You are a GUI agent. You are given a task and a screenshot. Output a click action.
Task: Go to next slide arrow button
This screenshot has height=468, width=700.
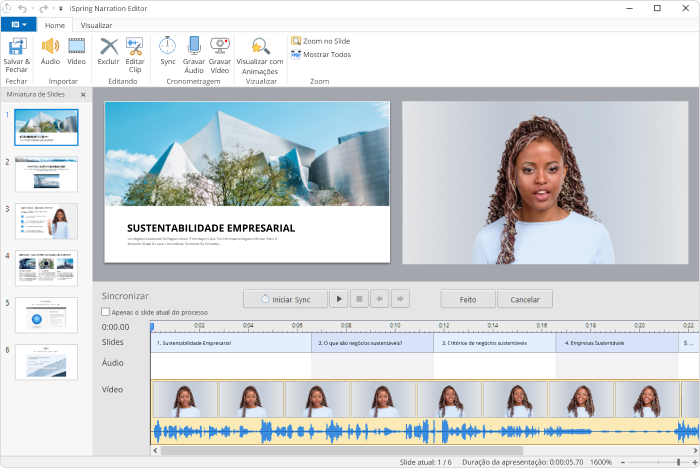(400, 299)
